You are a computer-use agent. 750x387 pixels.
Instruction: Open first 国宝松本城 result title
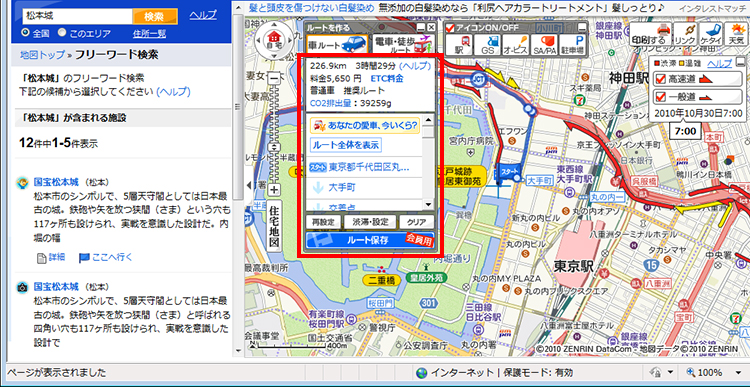click(x=56, y=182)
